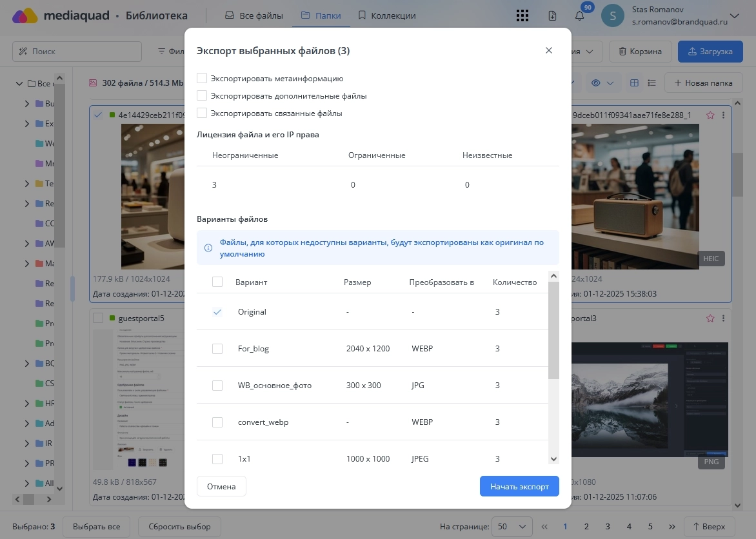756x539 pixels.
Task: Open the eye visibility dropdown
Action: tap(602, 83)
